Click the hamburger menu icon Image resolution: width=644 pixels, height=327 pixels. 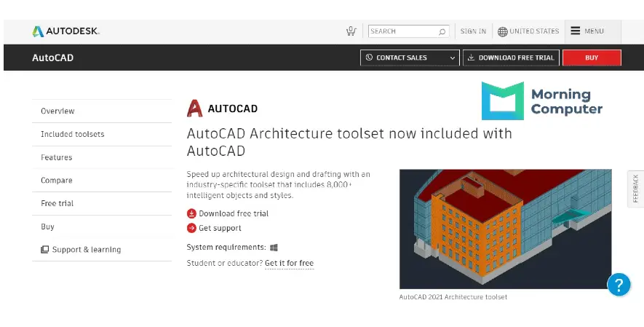(x=576, y=31)
